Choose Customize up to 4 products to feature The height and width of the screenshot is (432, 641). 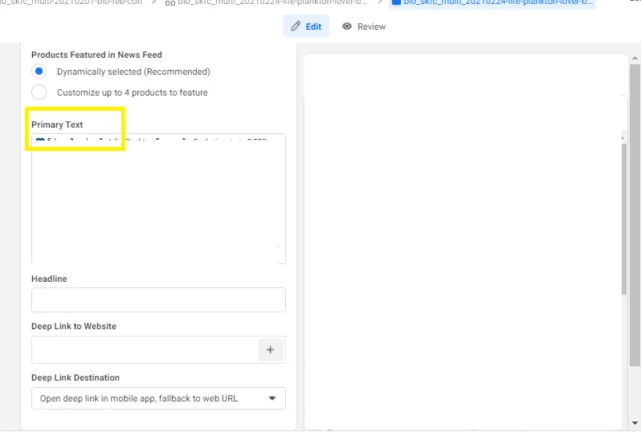(x=39, y=92)
